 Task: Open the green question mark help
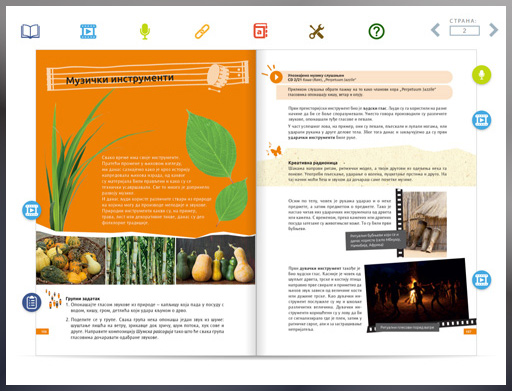tap(376, 31)
